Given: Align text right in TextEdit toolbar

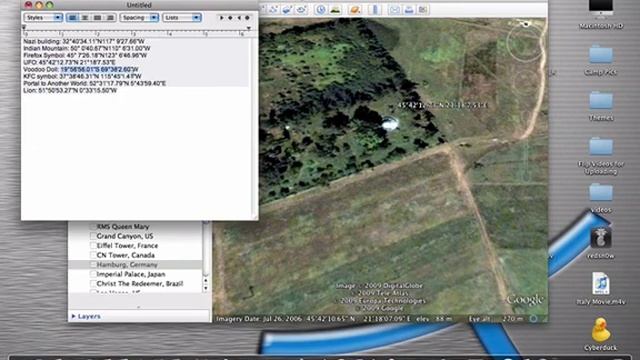Looking at the screenshot, I should click(110, 18).
